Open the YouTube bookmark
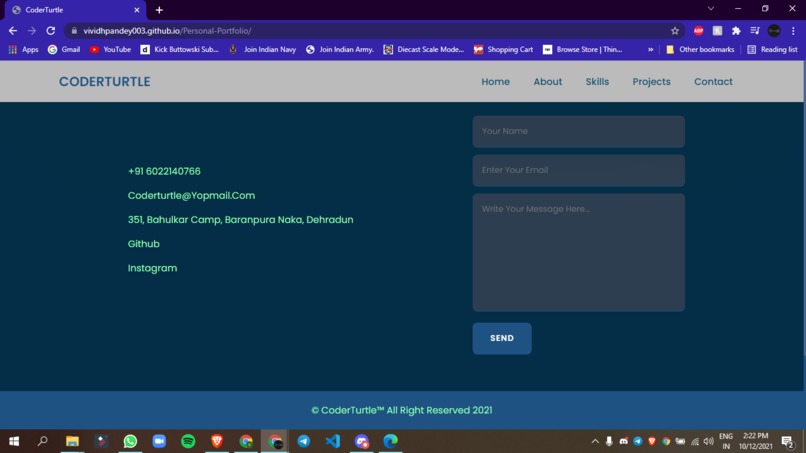This screenshot has height=453, width=806. point(110,49)
